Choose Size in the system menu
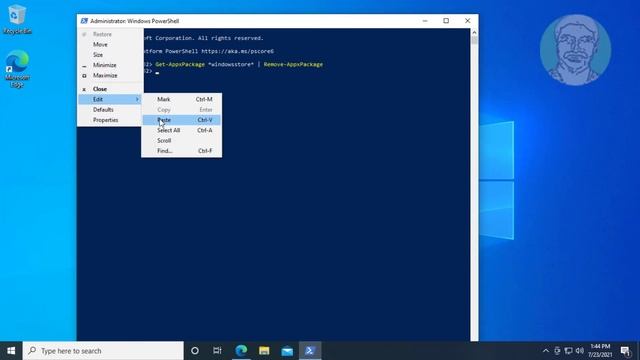Screen dimensions: 640x360 110,55
